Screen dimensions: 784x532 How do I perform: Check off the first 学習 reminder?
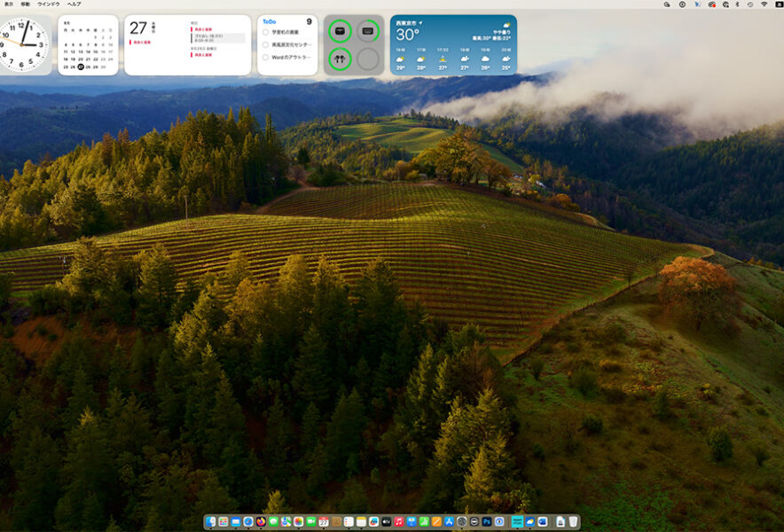(x=265, y=33)
